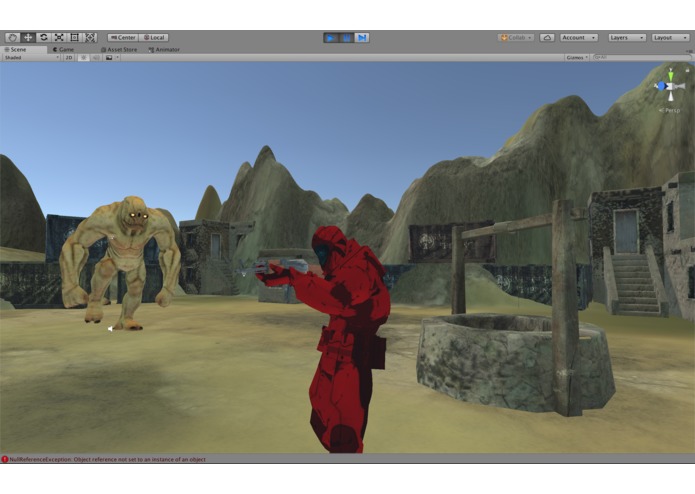This screenshot has height=494, width=695.
Task: Click the audio source speaker gizmo
Action: coord(110,329)
